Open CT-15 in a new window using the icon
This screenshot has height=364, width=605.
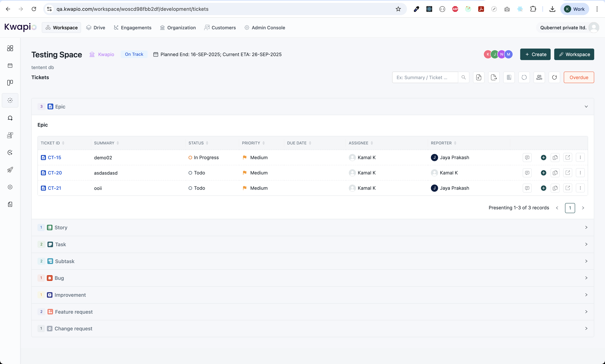pyautogui.click(x=567, y=158)
